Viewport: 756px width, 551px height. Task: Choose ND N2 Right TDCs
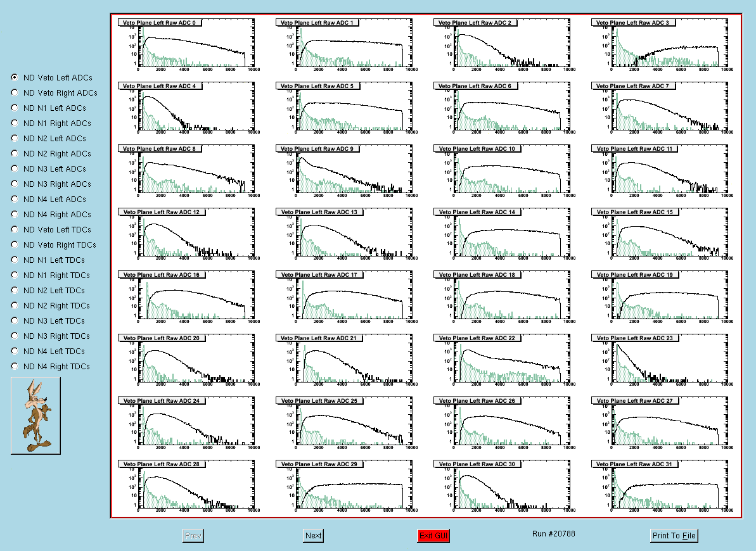click(x=15, y=305)
